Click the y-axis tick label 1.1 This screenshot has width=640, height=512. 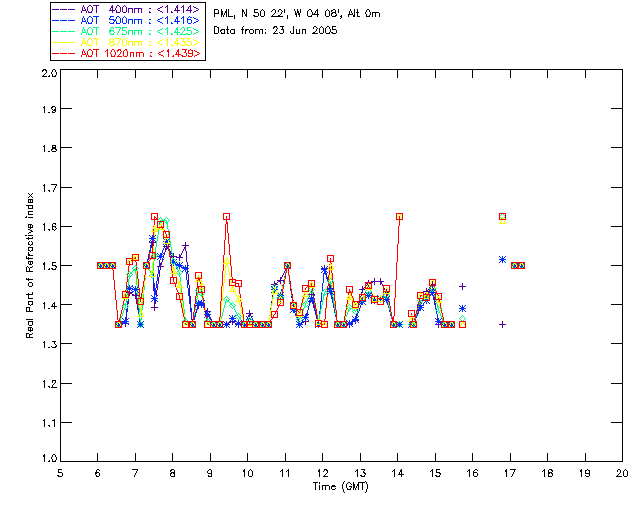click(x=49, y=423)
